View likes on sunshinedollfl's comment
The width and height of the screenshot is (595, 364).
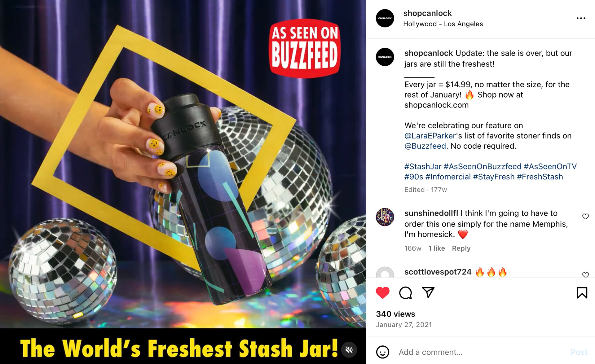click(x=437, y=248)
